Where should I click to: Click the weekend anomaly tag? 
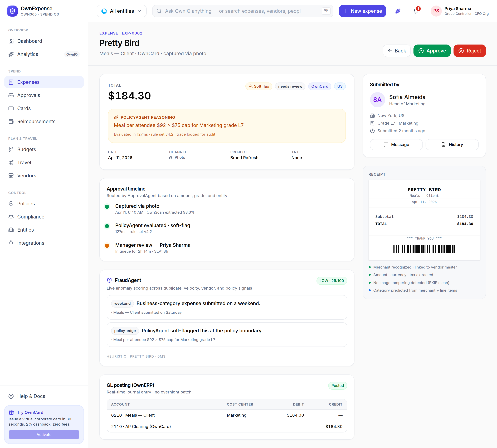click(x=122, y=304)
